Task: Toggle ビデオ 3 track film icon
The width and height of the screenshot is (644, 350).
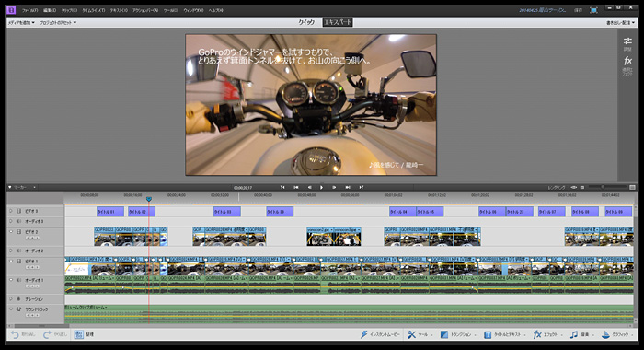Action: [x=18, y=211]
